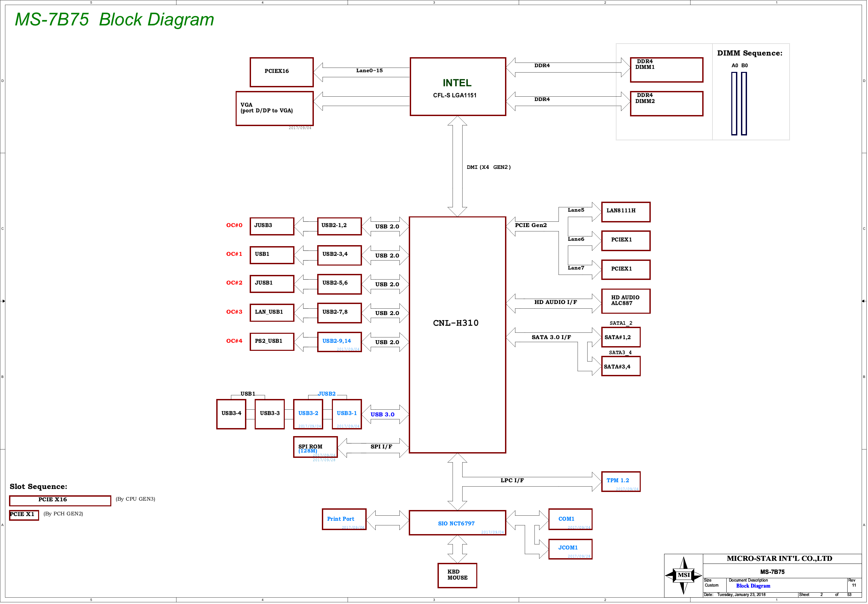Select the SATA#3,4 block
868x604 pixels.
coord(621,366)
